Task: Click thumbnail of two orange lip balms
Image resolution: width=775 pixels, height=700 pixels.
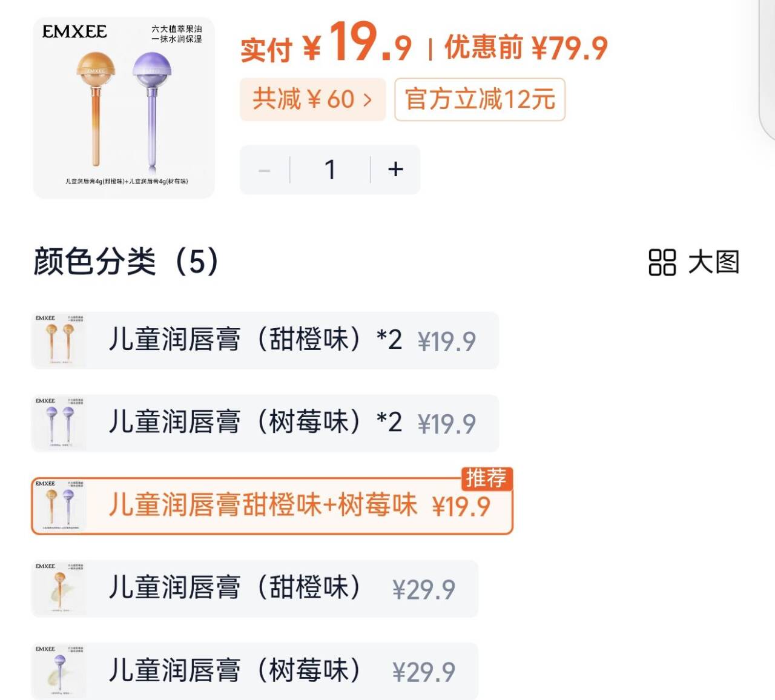Action: pos(59,340)
